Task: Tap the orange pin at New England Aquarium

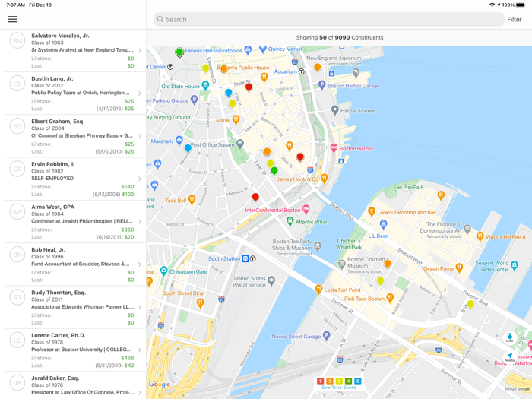Action: (x=317, y=68)
